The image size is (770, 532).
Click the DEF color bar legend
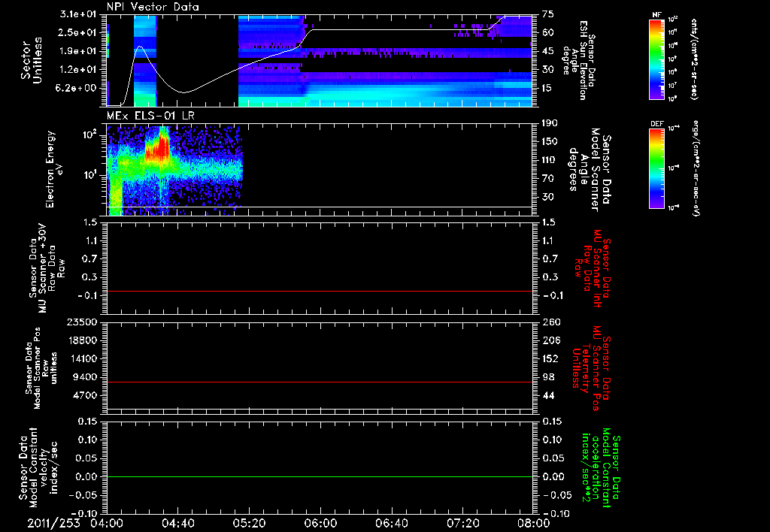[x=657, y=168]
